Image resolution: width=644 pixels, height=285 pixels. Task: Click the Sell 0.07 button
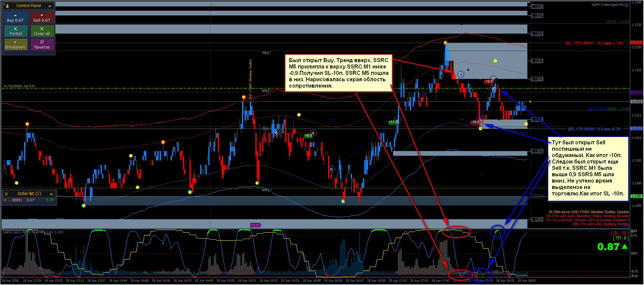click(42, 18)
